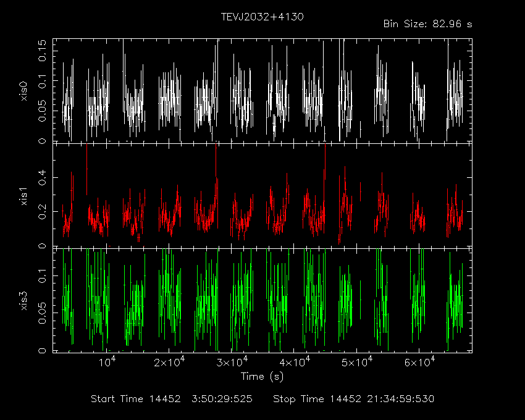Click the 4×10^4 x-axis tick label

pos(295,362)
